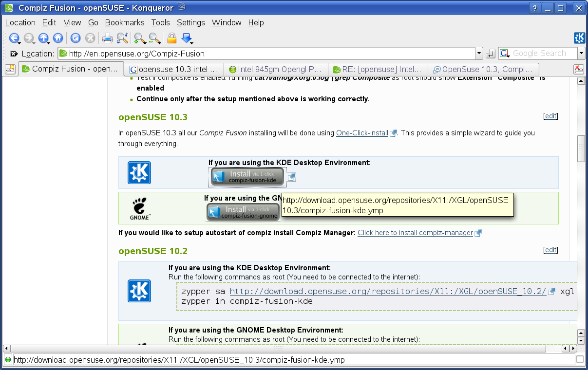Click the blue download arrow icon
The width and height of the screenshot is (588, 370).
click(186, 37)
